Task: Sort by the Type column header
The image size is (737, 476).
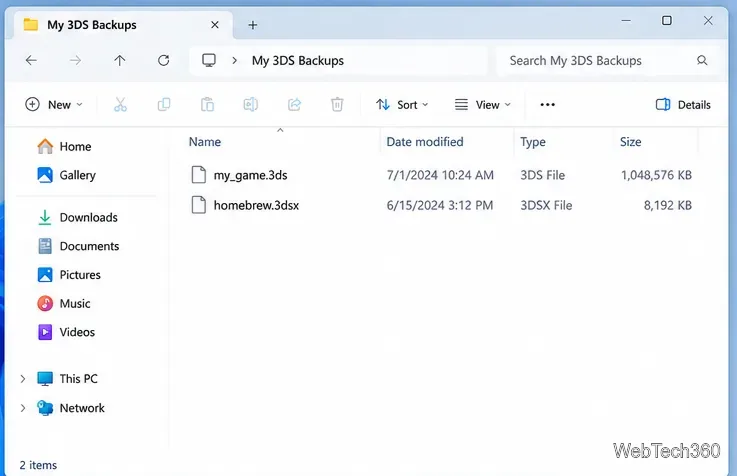Action: click(533, 142)
